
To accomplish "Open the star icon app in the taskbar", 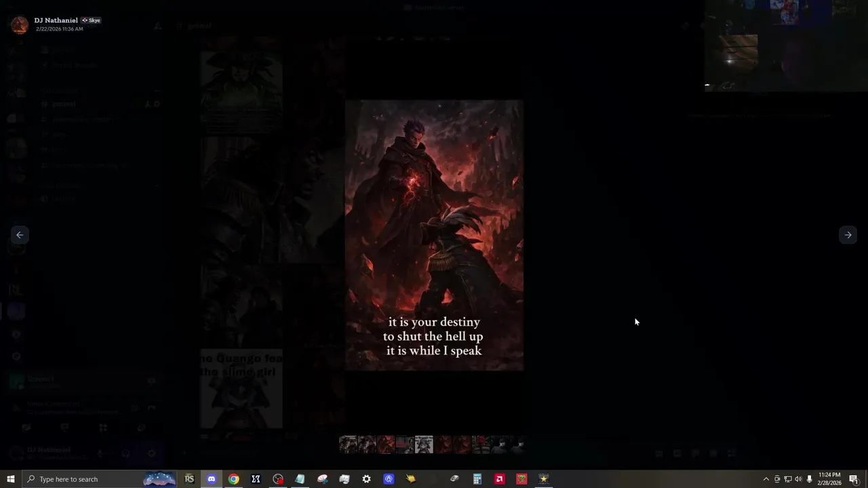I will click(543, 479).
